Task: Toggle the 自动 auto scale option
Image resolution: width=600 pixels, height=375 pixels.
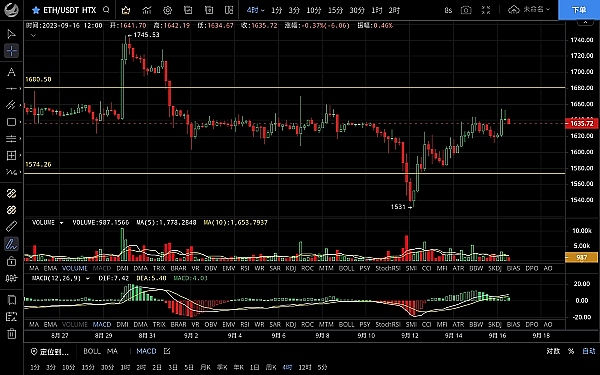Action: (589, 351)
